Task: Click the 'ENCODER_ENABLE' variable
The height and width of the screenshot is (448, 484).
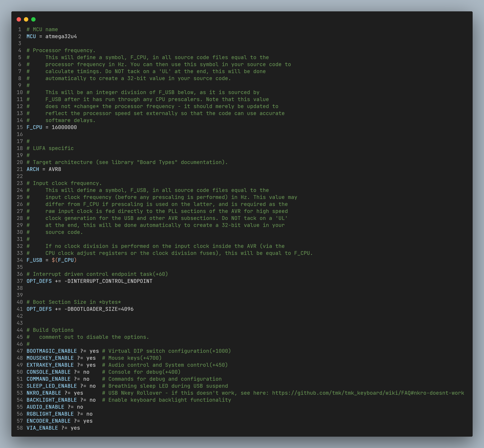Action: [x=49, y=421]
